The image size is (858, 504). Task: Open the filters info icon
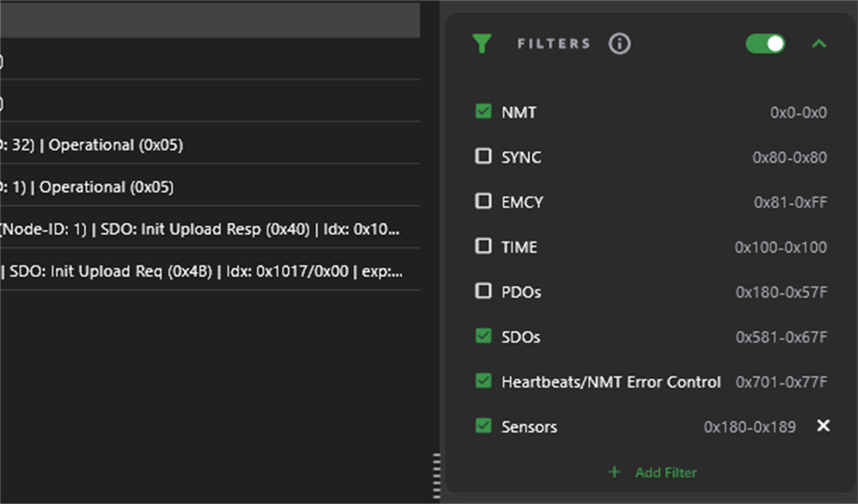coord(619,44)
